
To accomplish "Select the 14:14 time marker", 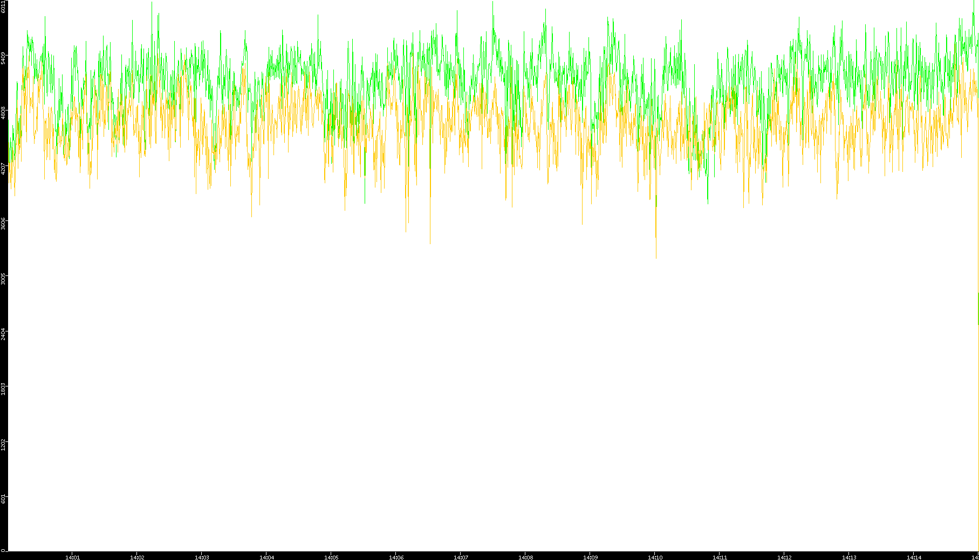I will point(914,557).
